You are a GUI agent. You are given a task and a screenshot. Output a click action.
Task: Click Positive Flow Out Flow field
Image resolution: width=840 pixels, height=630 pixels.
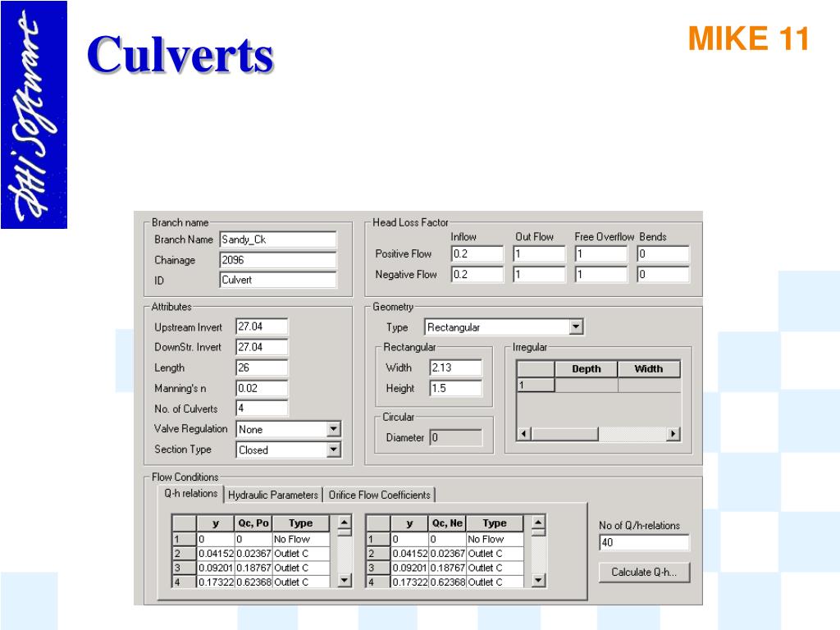click(540, 254)
